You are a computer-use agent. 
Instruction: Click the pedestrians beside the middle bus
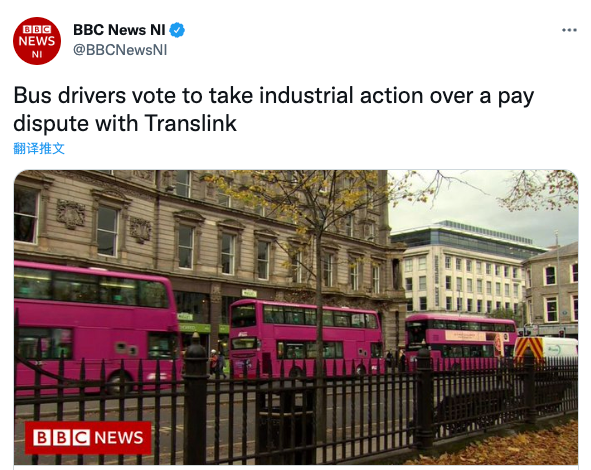218,364
